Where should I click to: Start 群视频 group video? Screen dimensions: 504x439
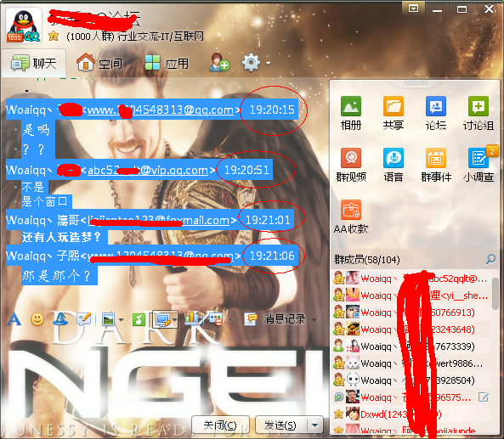[351, 165]
